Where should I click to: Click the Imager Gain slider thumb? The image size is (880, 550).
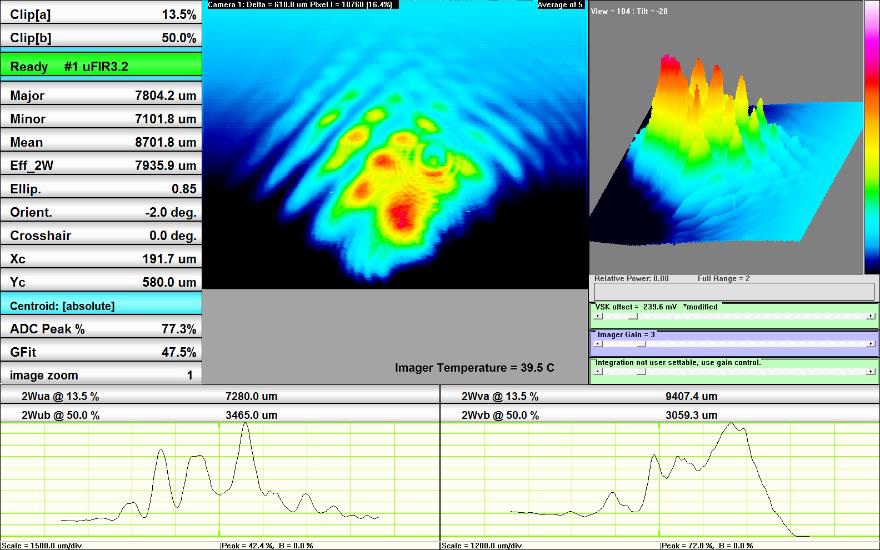point(639,343)
